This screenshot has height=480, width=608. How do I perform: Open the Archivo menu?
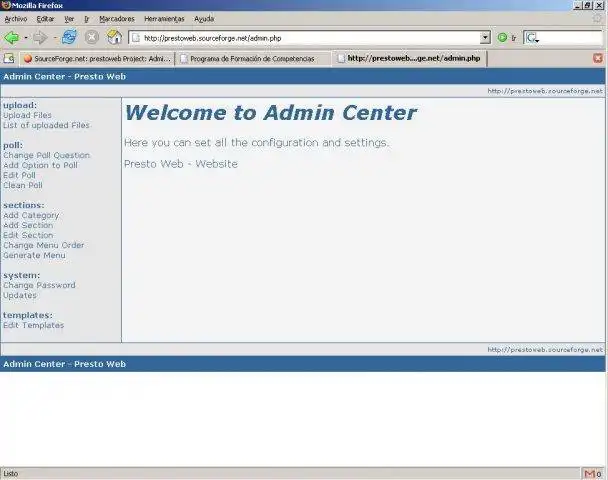16,19
